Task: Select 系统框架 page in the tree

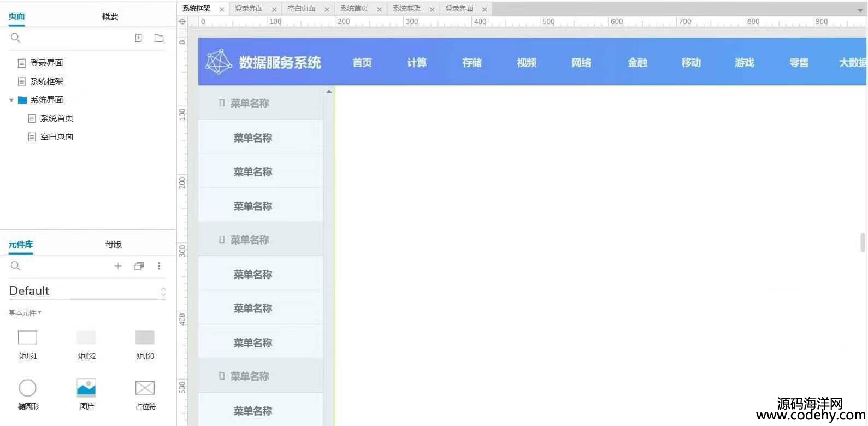Action: [x=46, y=81]
